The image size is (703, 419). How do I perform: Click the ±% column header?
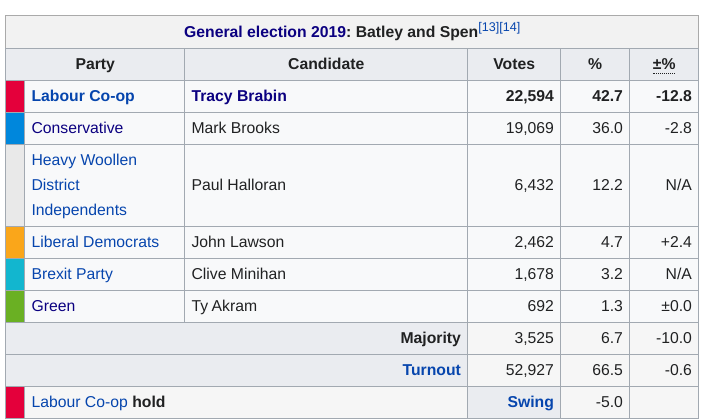pyautogui.click(x=664, y=64)
